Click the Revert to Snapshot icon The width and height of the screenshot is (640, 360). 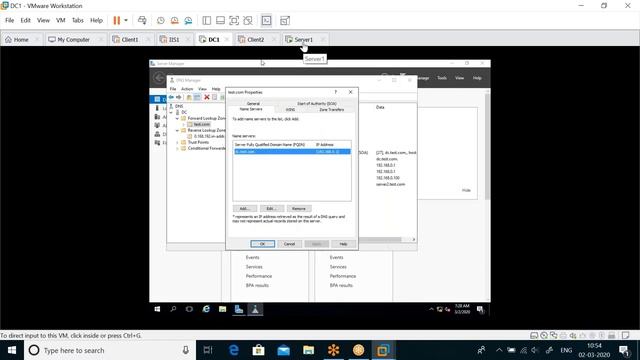(174, 20)
